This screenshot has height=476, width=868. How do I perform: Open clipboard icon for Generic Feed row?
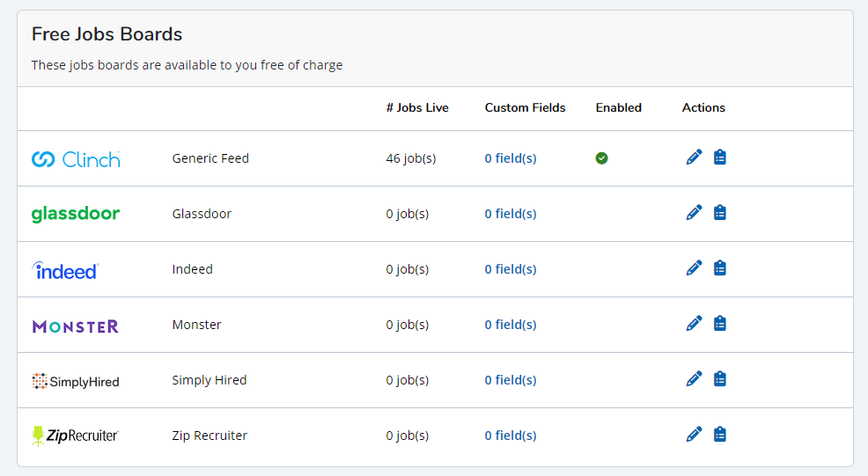[x=719, y=157]
